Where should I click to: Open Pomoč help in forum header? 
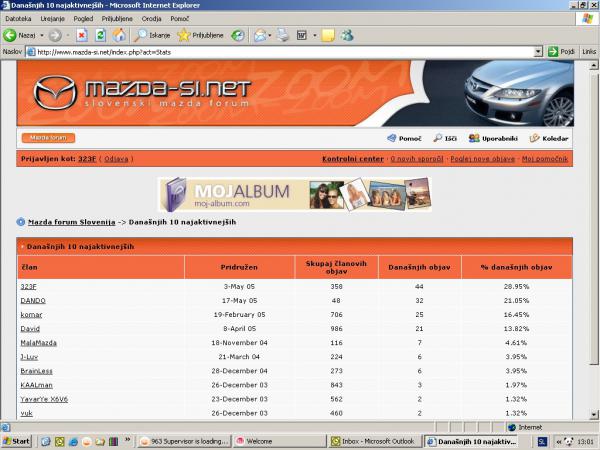tap(403, 138)
